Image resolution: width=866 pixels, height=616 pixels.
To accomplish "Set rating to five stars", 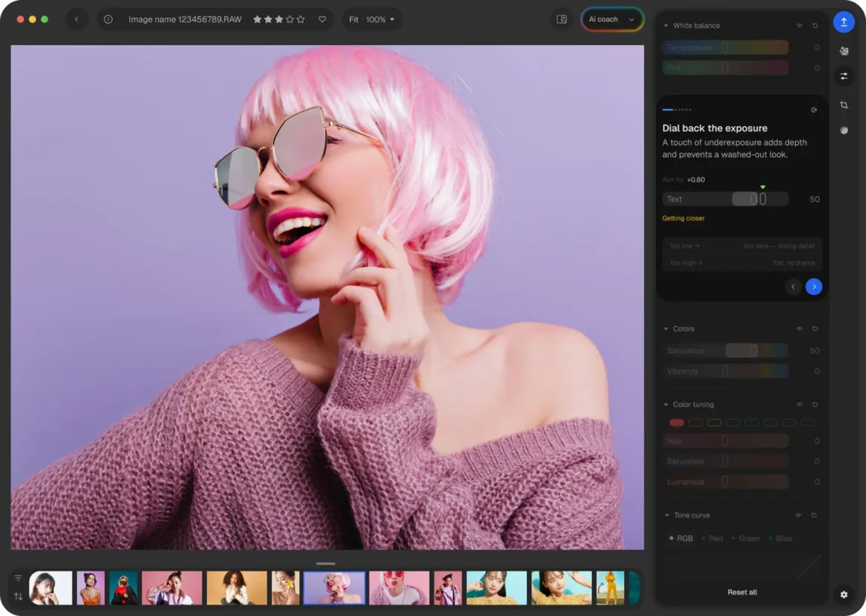I will click(x=300, y=19).
